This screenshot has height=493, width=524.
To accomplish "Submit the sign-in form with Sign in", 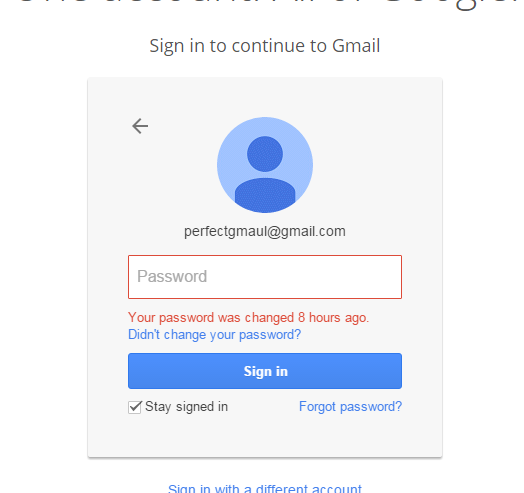I will (x=265, y=371).
